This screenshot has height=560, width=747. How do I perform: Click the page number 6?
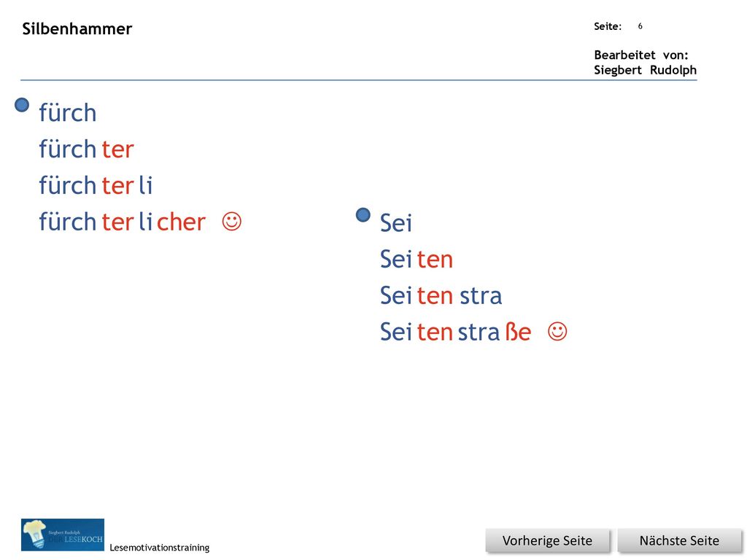click(640, 26)
